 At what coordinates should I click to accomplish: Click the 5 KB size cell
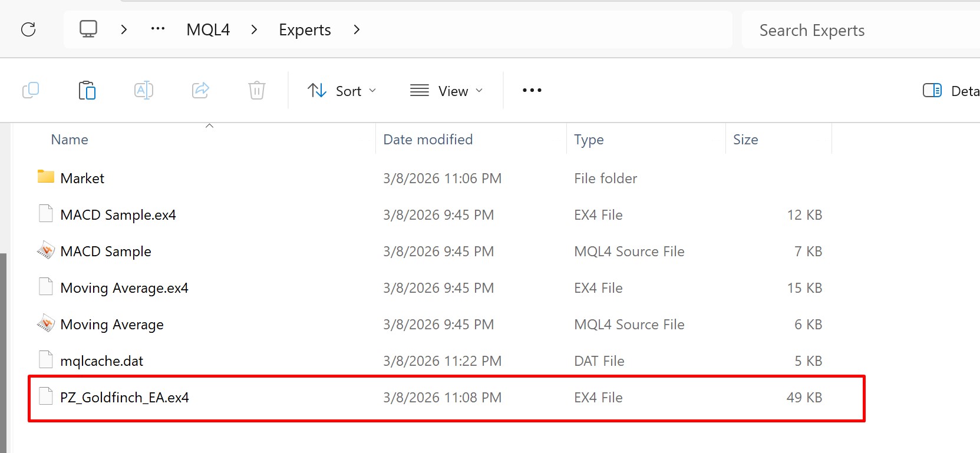point(808,361)
